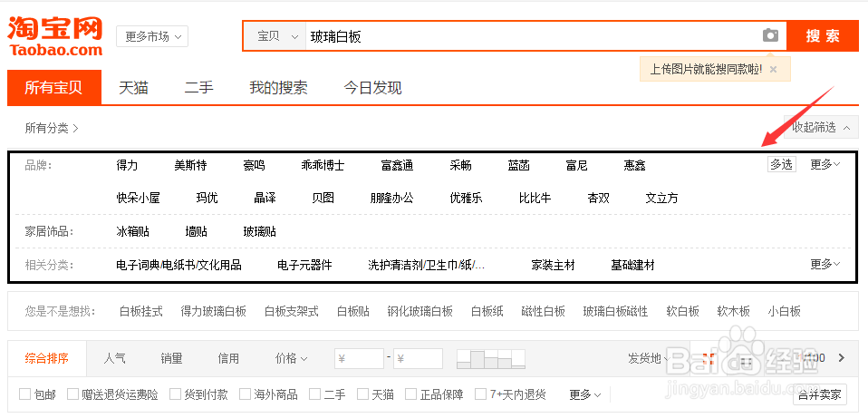868x418 pixels.
Task: Switch to list view icon
Action: 746,361
